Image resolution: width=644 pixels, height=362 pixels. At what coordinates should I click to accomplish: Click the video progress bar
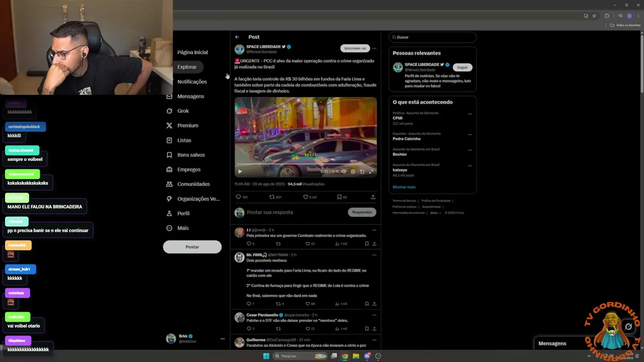point(305,165)
